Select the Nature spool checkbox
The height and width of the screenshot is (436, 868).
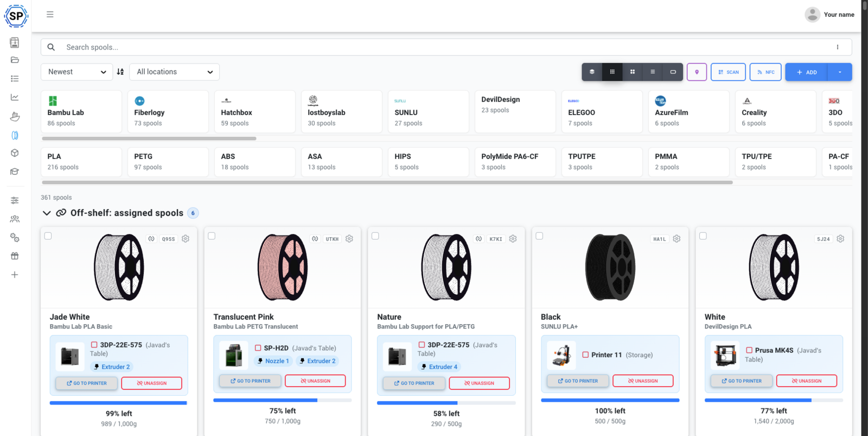(x=375, y=236)
